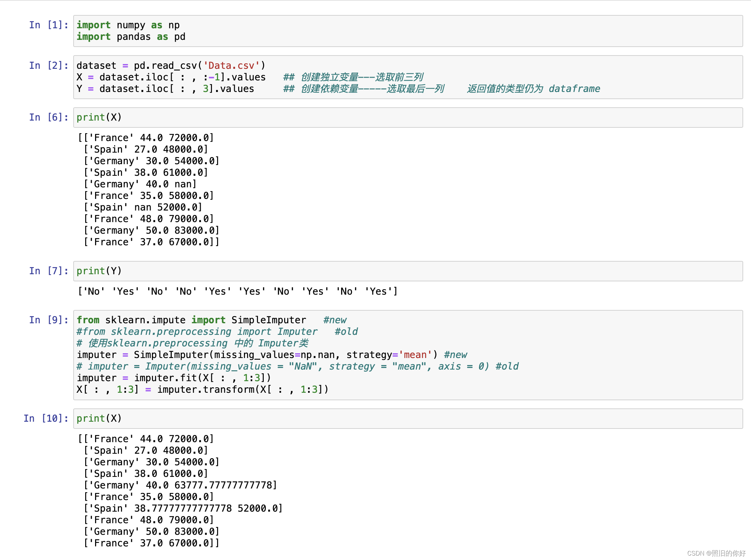
Task: Select the print(Y) cell In [7]
Action: [408, 271]
